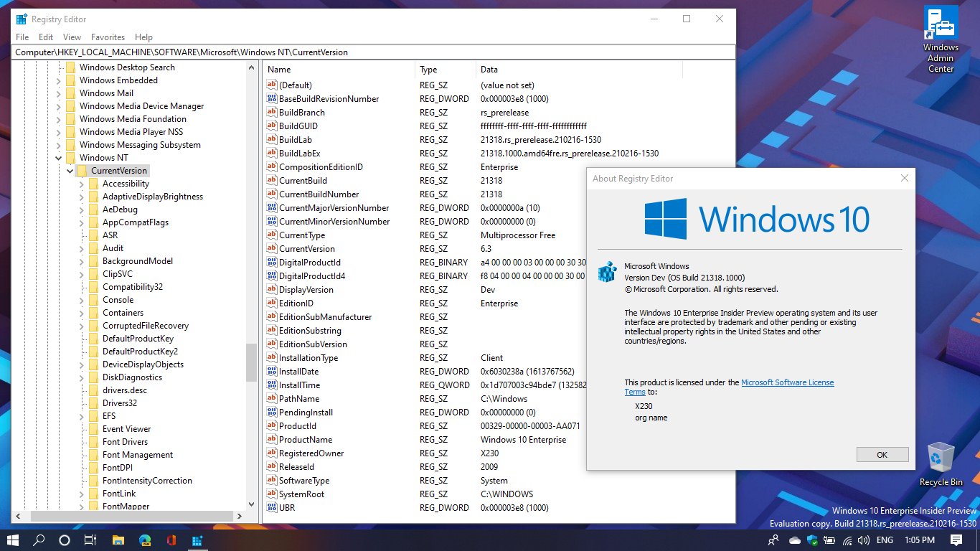This screenshot has width=980, height=551.
Task: Expand the DiskDiagnostics subkey
Action: point(82,377)
